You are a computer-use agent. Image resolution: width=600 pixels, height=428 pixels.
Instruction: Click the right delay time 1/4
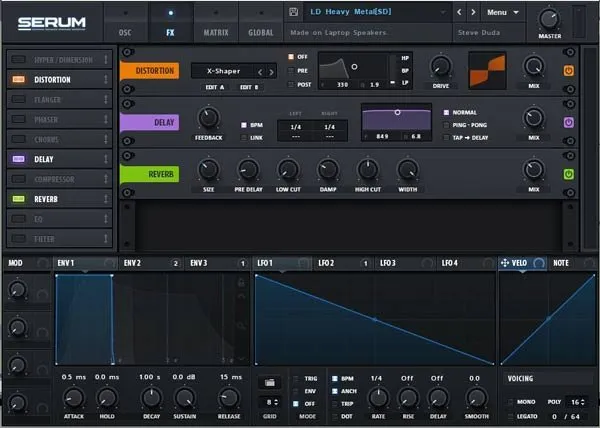point(329,127)
